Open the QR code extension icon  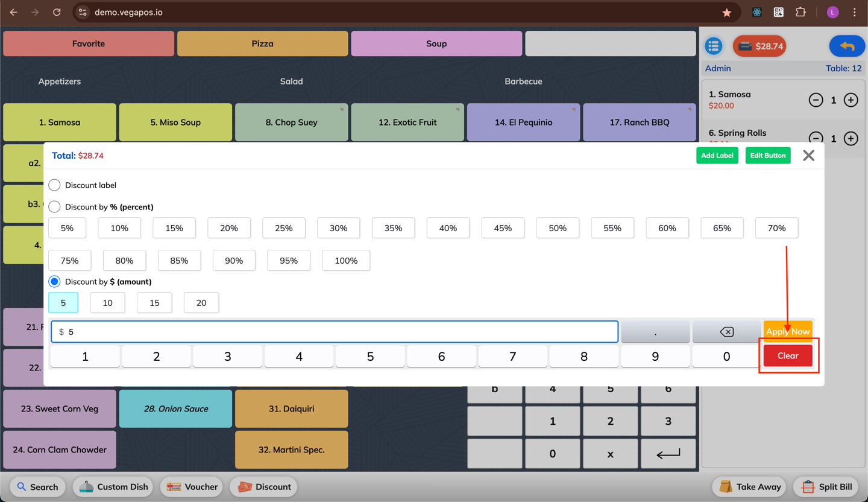779,12
